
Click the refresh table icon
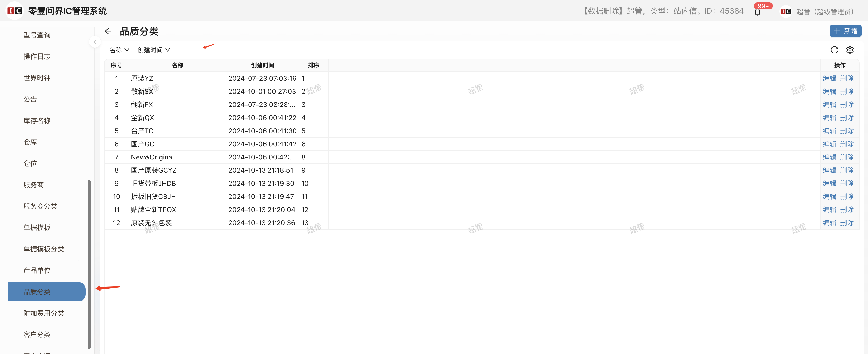[x=834, y=50]
